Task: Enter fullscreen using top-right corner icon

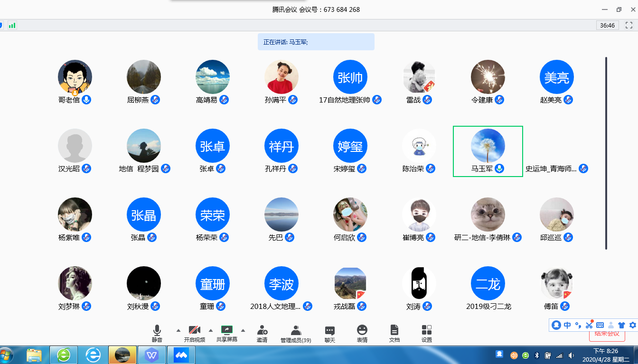Action: [629, 25]
